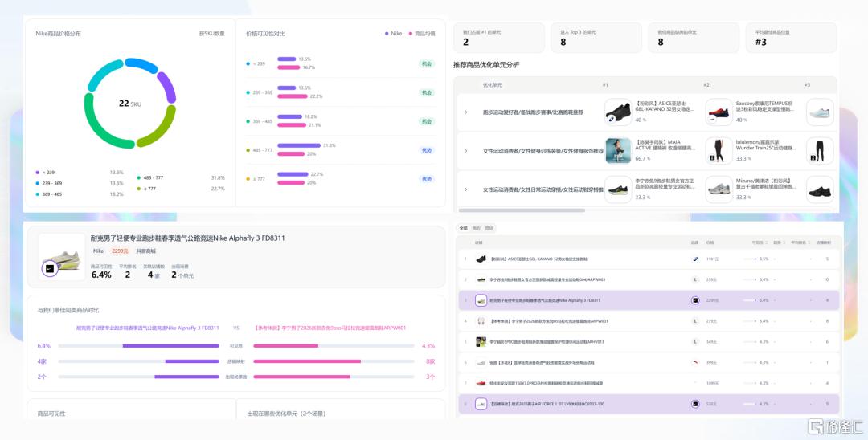
Task: Toggle the Nike legend in price visibility chart
Action: point(394,33)
